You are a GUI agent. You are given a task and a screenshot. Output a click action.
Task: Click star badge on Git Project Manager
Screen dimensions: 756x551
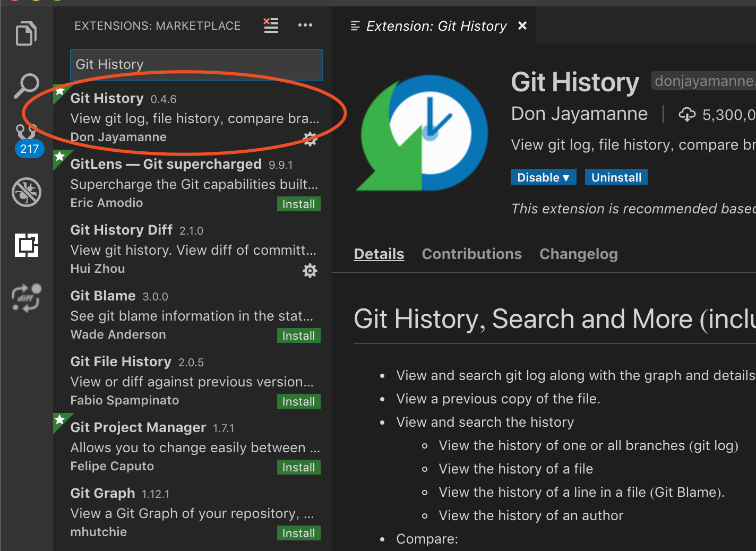(59, 420)
